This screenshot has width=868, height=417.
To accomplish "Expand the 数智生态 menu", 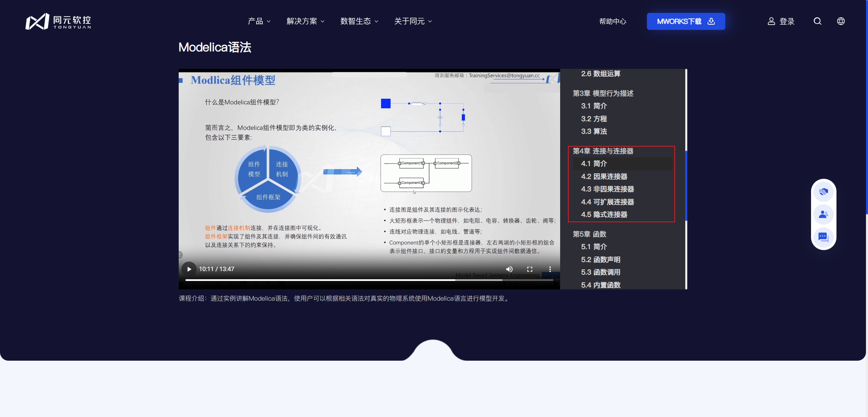I will (x=359, y=21).
